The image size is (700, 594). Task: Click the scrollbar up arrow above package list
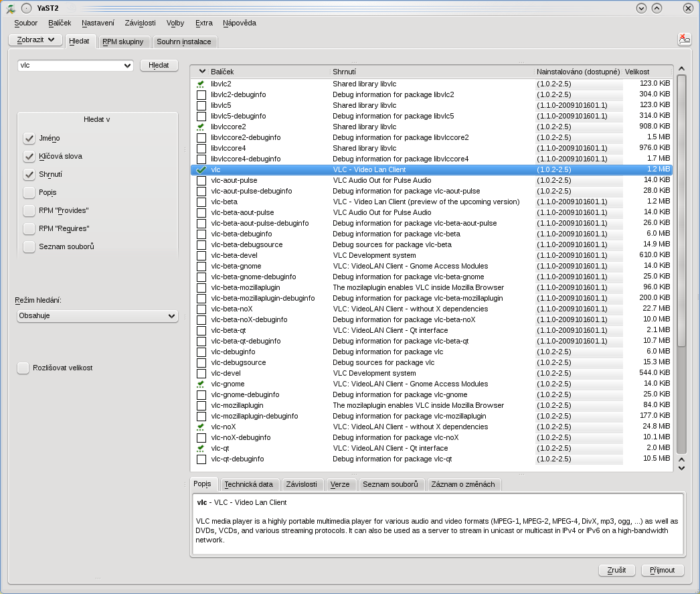pos(681,69)
